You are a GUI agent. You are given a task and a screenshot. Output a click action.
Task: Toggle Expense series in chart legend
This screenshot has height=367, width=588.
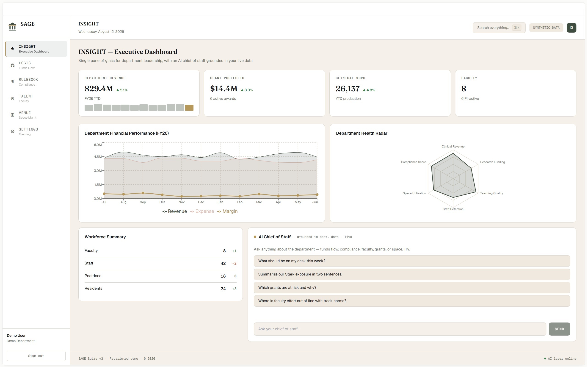pos(202,211)
